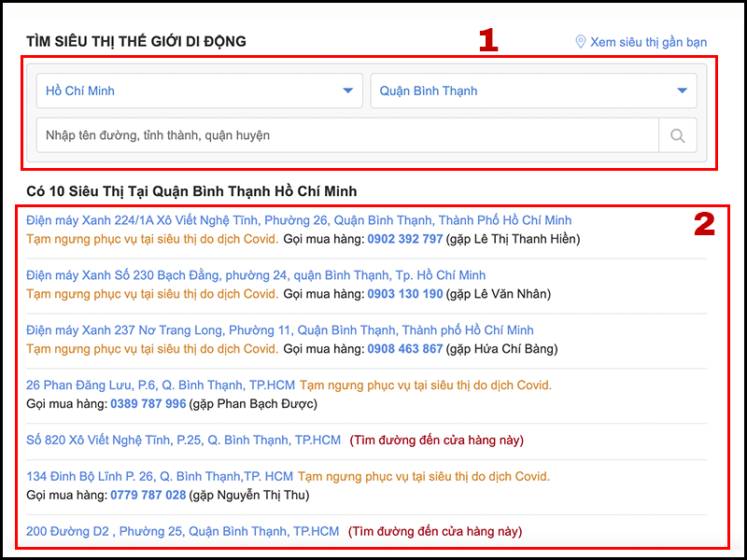
Task: Find directions to 200 Đường D2 store
Action: click(435, 531)
